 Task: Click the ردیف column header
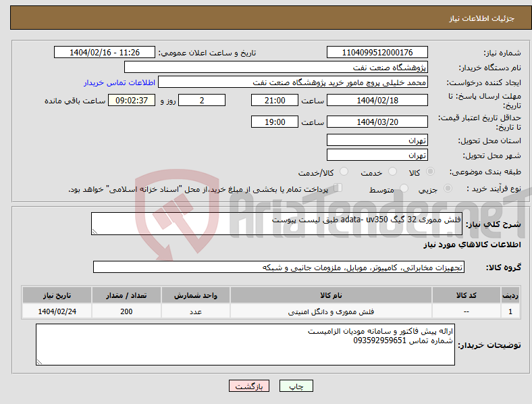pyautogui.click(x=510, y=295)
